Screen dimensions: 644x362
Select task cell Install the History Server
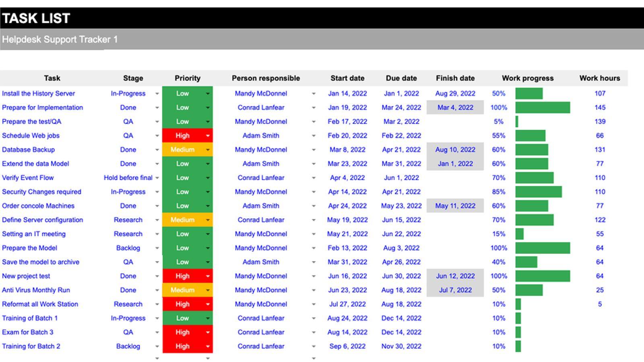[x=38, y=93]
